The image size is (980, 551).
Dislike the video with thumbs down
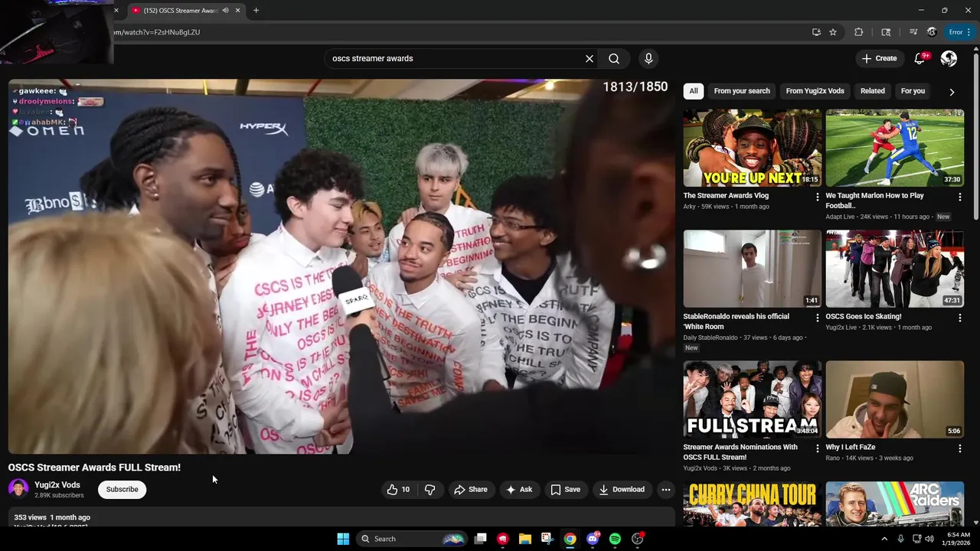[430, 490]
